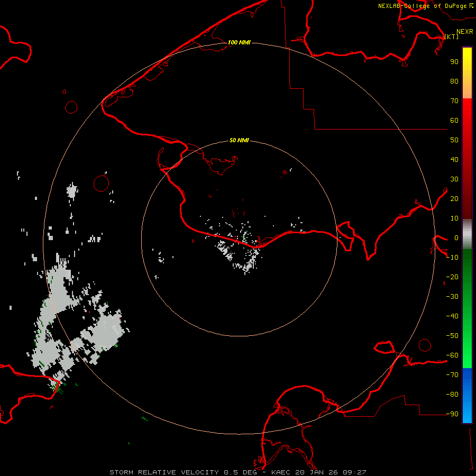Select the -50 value on velocity scale
Screen dimensions: 476x476
(452, 335)
